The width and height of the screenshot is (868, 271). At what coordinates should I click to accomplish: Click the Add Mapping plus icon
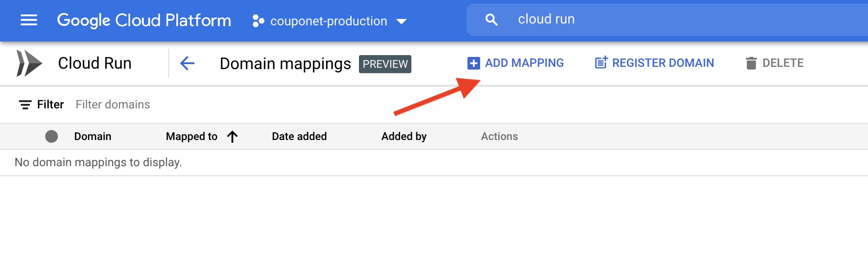tap(473, 63)
